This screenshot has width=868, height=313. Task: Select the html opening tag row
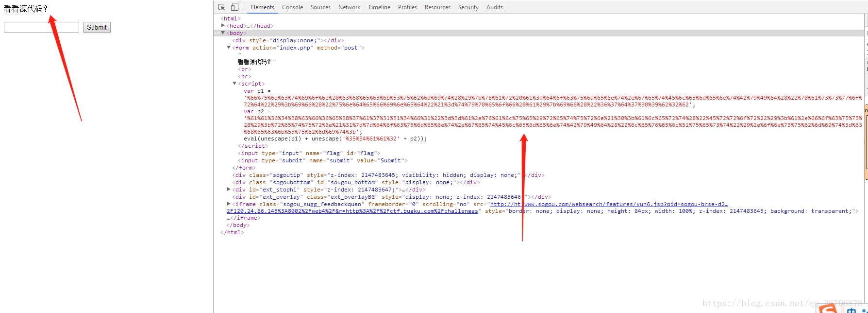[x=231, y=18]
